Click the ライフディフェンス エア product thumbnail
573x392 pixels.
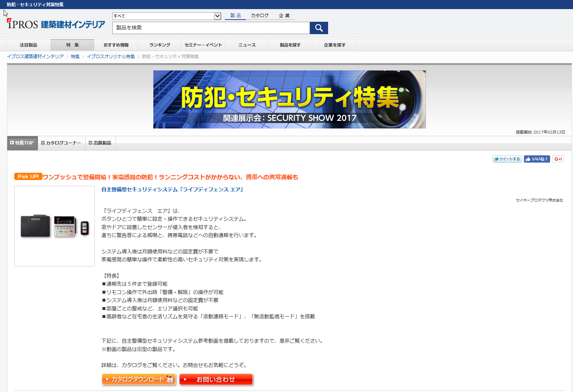pos(55,226)
